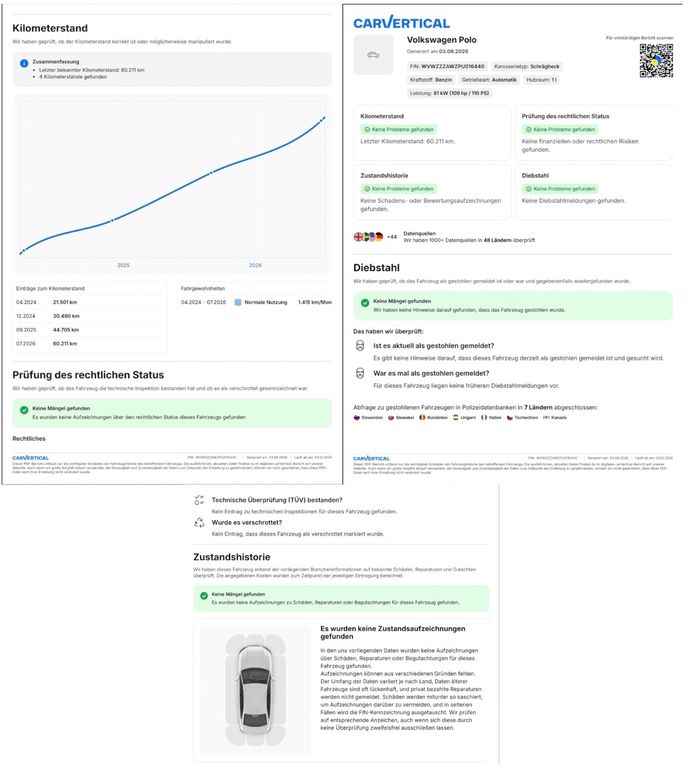
Task: Click the FIN number chip WVWZZZAWZPU016440
Action: (447, 66)
